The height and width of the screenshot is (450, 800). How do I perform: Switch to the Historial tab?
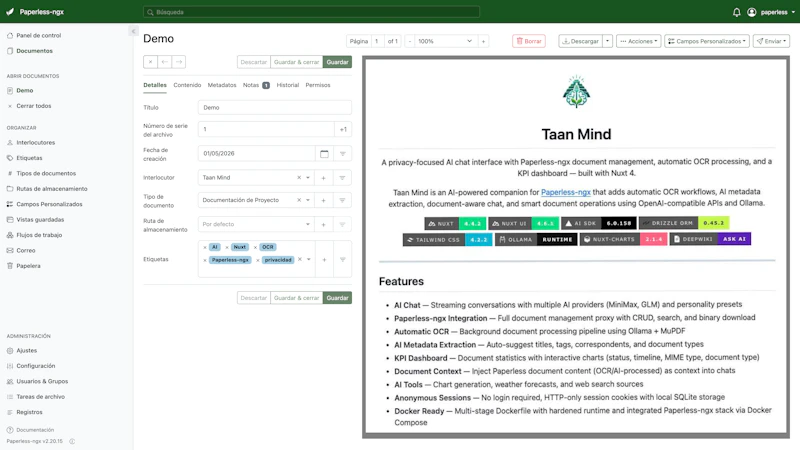point(288,85)
